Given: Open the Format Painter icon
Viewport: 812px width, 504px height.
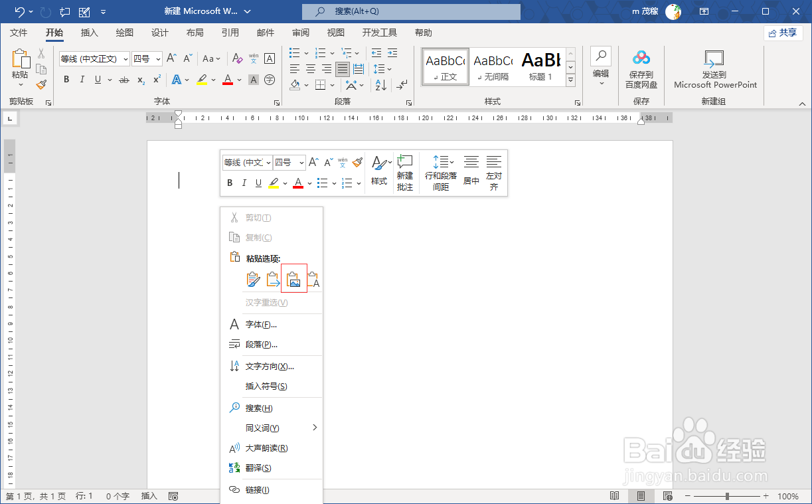Looking at the screenshot, I should point(40,84).
